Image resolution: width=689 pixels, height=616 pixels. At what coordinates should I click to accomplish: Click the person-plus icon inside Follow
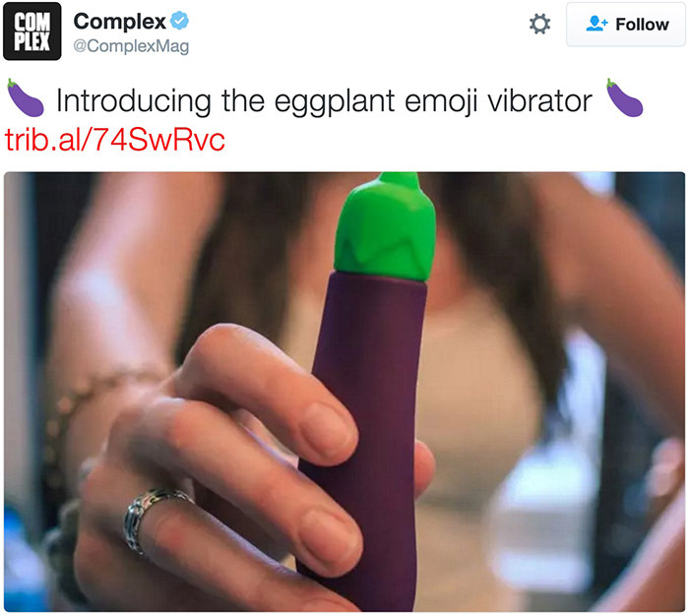(596, 24)
